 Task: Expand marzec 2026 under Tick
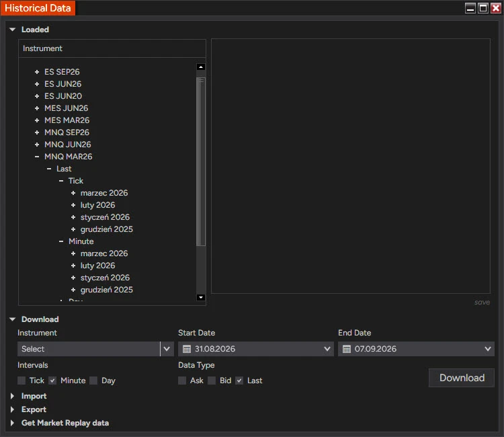(x=73, y=193)
